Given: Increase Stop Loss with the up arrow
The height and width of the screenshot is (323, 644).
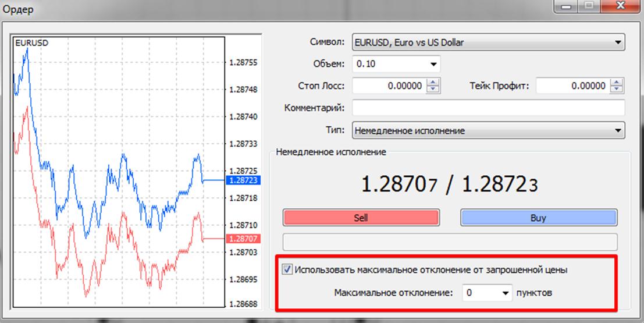Looking at the screenshot, I should coord(433,83).
